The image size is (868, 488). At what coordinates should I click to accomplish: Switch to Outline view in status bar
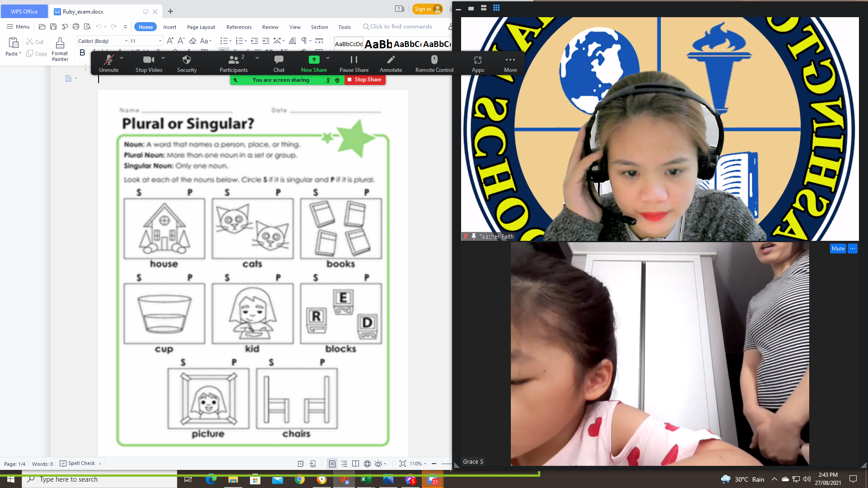tap(344, 464)
